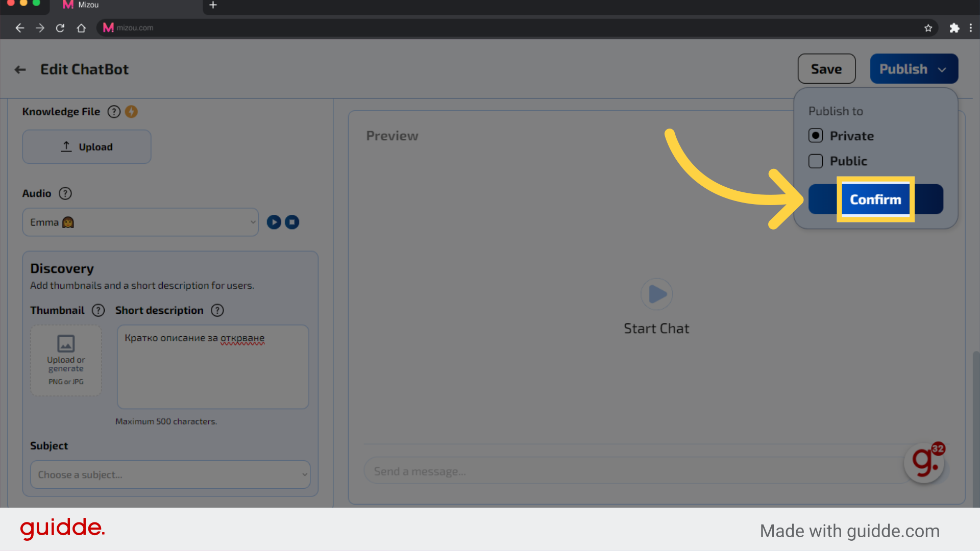This screenshot has width=980, height=551.
Task: Click the play audio preview button
Action: [274, 222]
